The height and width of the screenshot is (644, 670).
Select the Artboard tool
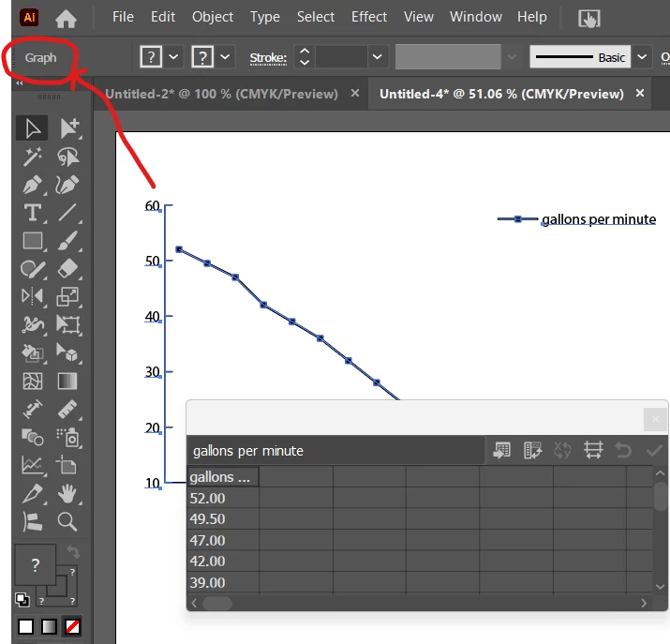point(68,465)
